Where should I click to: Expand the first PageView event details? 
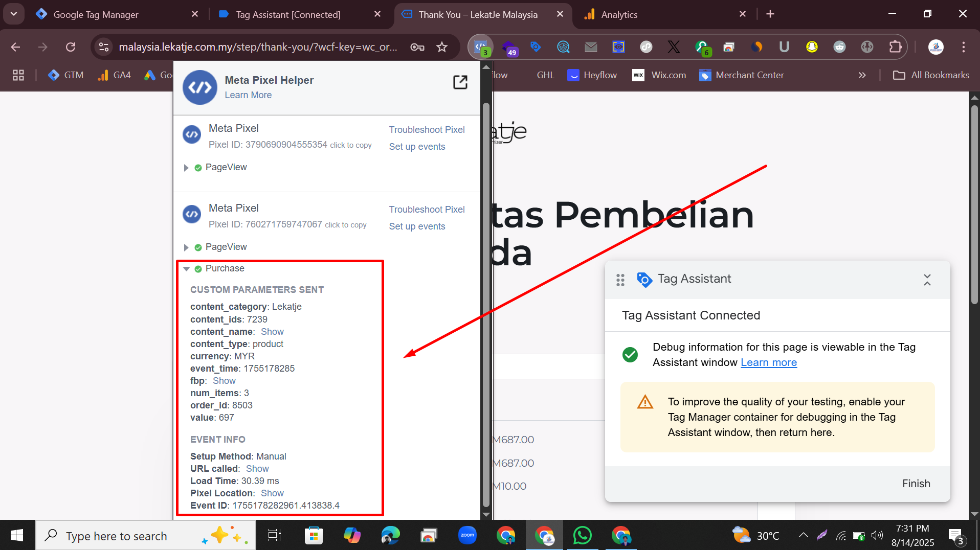click(x=185, y=167)
